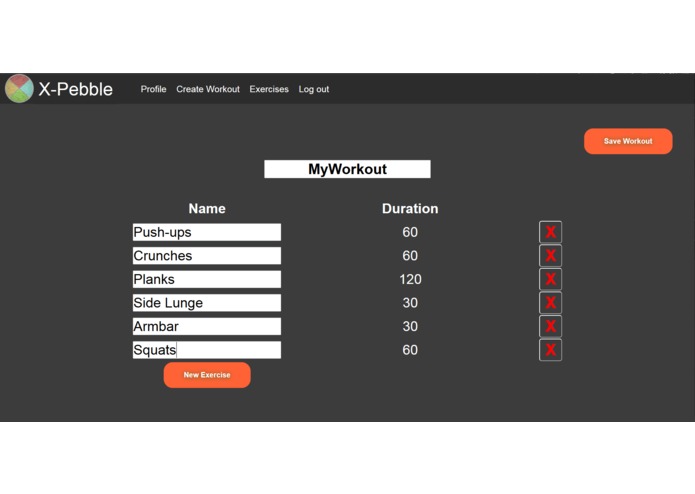Click the 60 duration for Squats
The height and width of the screenshot is (494, 695).
point(410,350)
